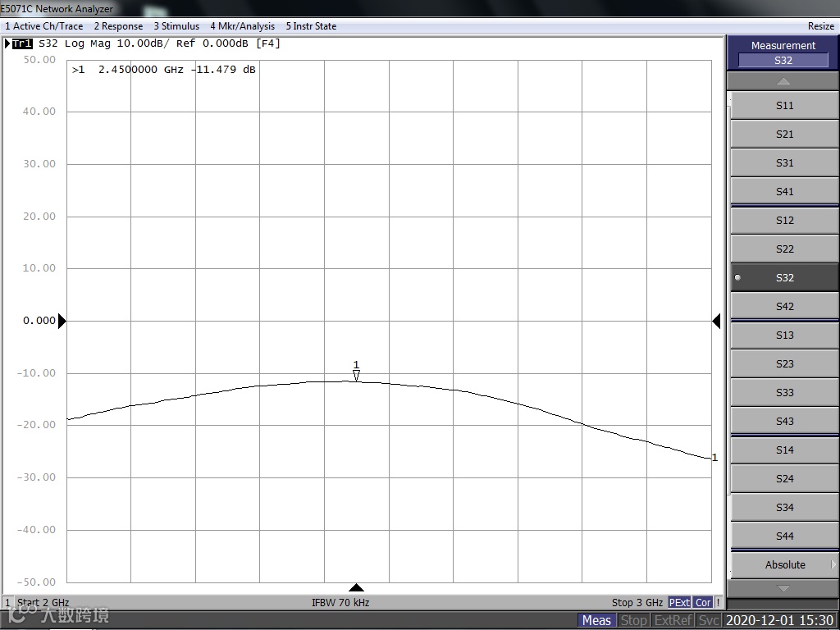This screenshot has height=630, width=840.
Task: Select S11 measurement softkey
Action: [784, 106]
